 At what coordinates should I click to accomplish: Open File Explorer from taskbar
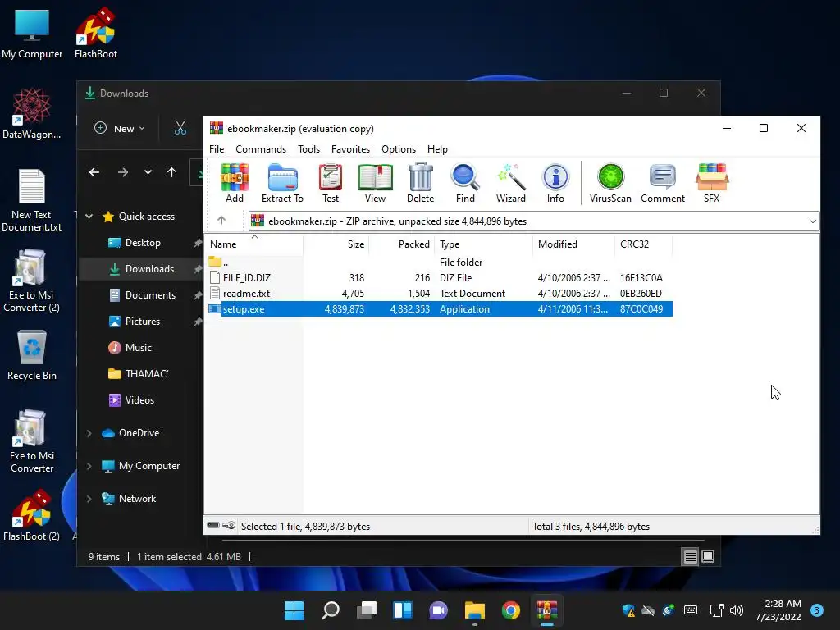click(x=475, y=610)
